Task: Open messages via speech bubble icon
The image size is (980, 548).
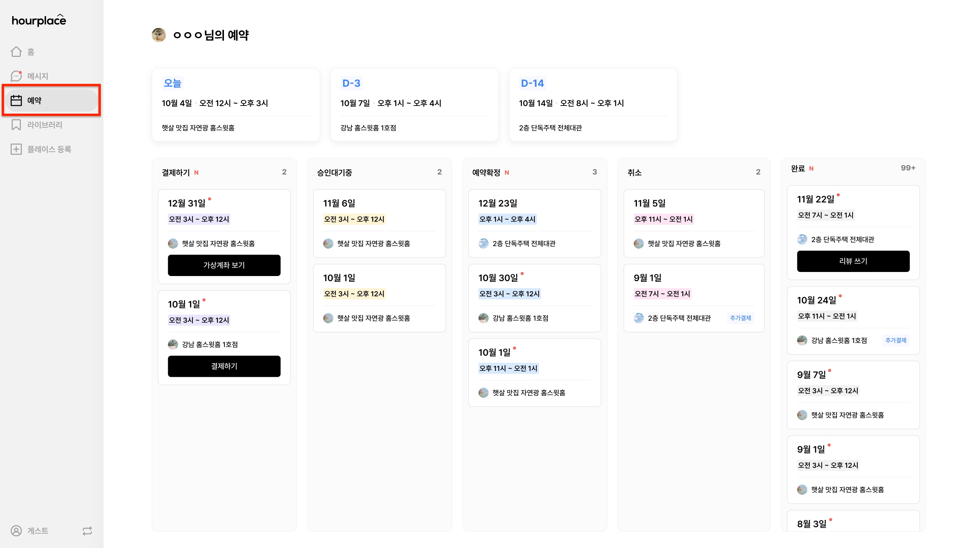Action: [16, 76]
